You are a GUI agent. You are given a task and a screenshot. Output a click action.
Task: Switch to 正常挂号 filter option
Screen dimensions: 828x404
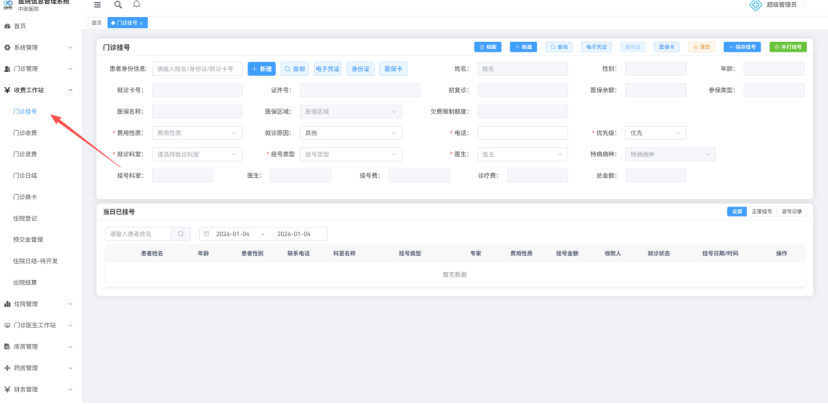click(x=761, y=212)
